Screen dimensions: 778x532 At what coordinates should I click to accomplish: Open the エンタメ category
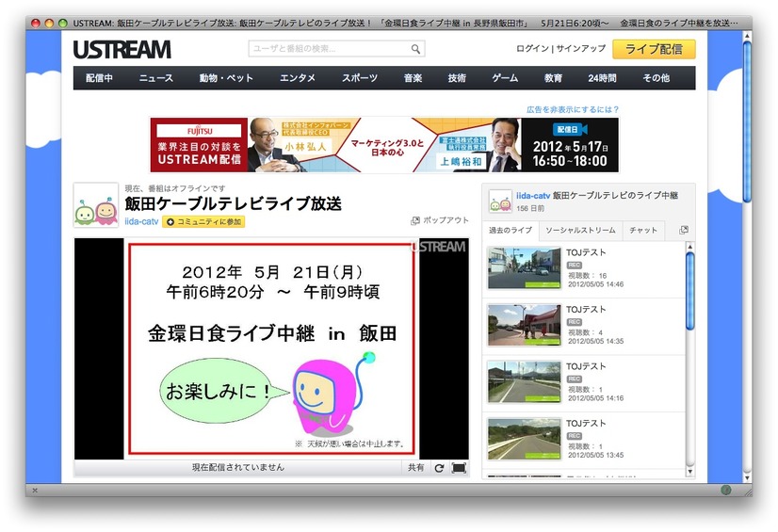click(x=298, y=78)
